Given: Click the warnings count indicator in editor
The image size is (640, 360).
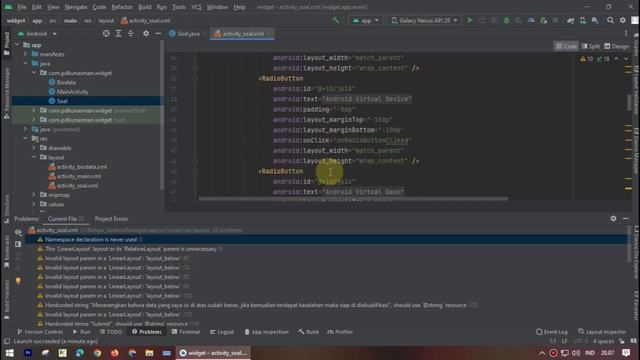Looking at the screenshot, I should click(587, 59).
